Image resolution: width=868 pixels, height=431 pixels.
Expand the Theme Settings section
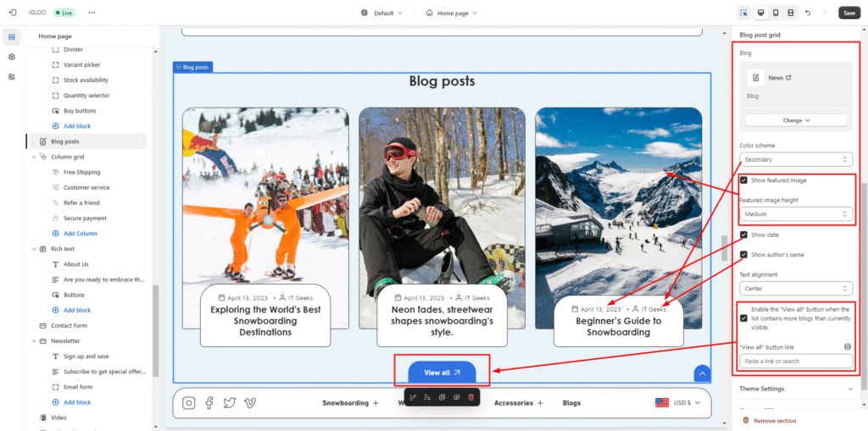pyautogui.click(x=795, y=389)
